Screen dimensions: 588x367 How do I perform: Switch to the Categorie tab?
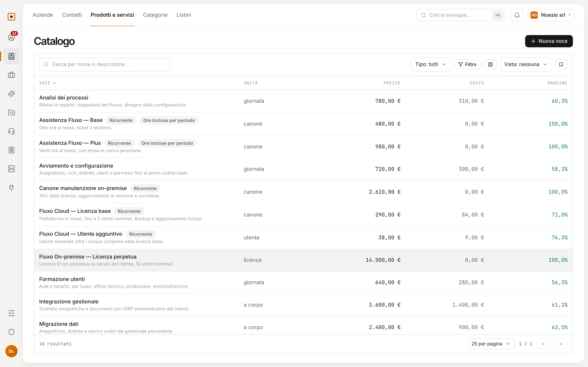coord(155,15)
